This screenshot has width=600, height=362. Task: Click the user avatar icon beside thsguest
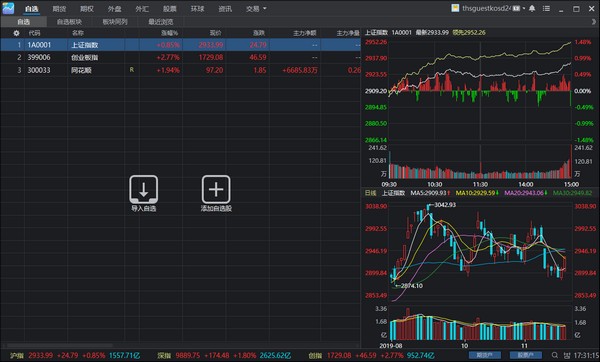455,8
